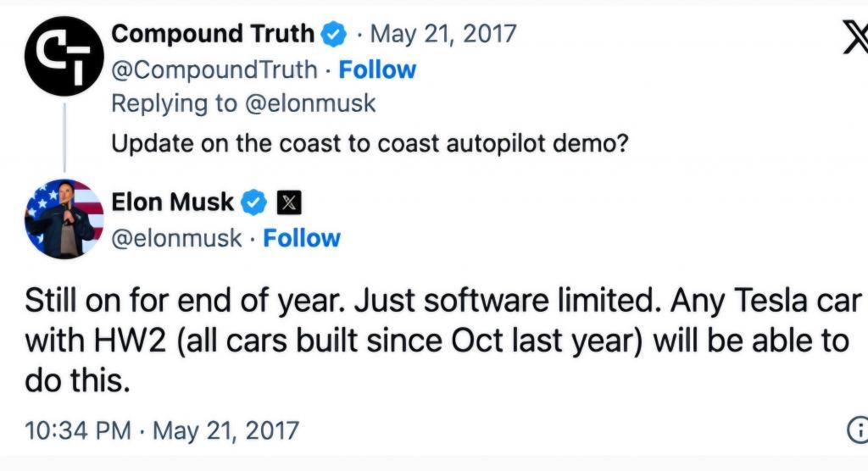The image size is (868, 471).
Task: Follow the @elonmusk account
Action: pyautogui.click(x=302, y=238)
